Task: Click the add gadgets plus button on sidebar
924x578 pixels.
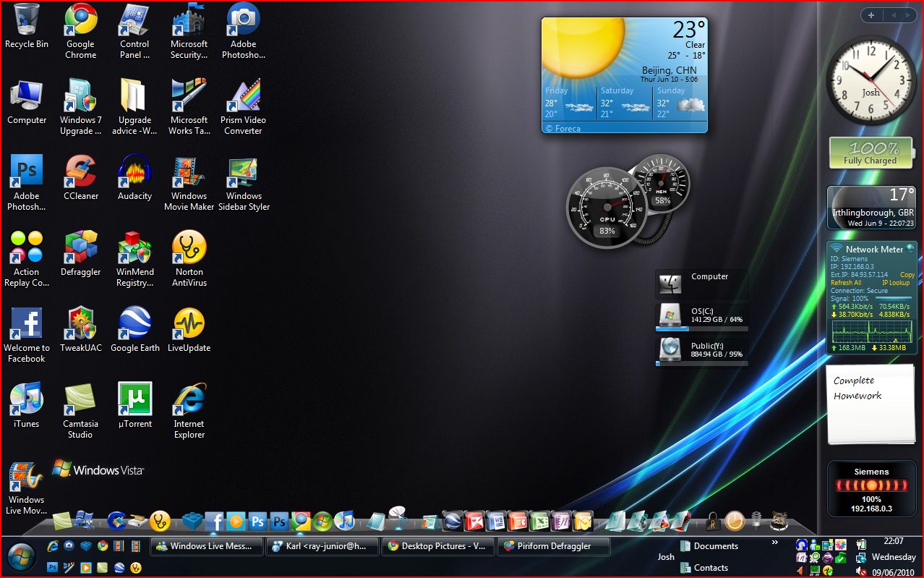Action: pyautogui.click(x=871, y=15)
